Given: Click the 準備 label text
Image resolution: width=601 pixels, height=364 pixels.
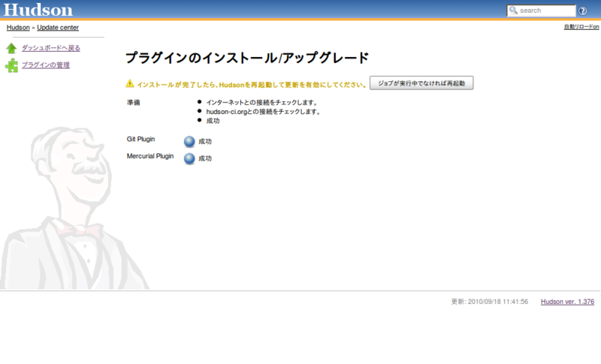Looking at the screenshot, I should (134, 103).
